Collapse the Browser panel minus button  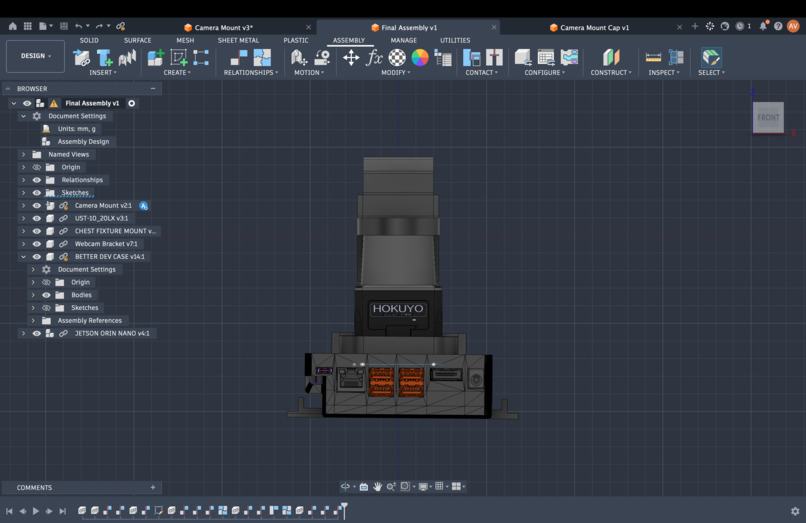coord(153,88)
